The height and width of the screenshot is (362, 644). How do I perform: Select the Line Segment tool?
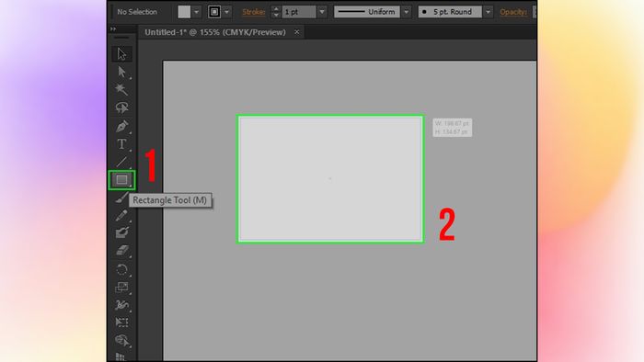(x=121, y=162)
